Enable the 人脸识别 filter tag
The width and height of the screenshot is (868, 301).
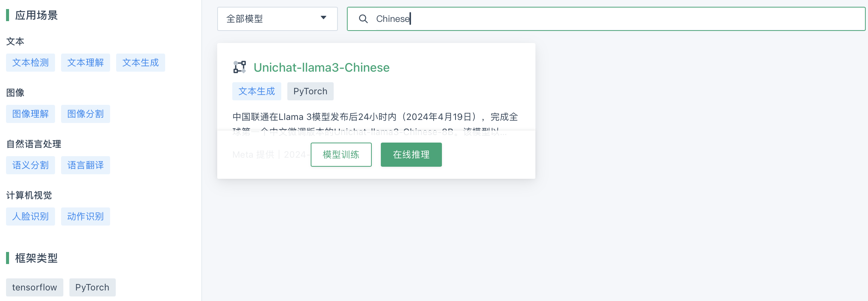[31, 217]
